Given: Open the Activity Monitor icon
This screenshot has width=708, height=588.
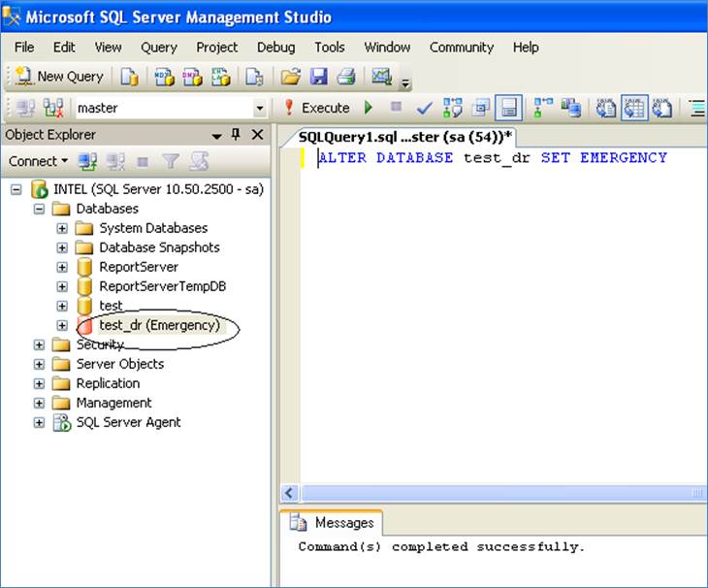Looking at the screenshot, I should pyautogui.click(x=381, y=77).
